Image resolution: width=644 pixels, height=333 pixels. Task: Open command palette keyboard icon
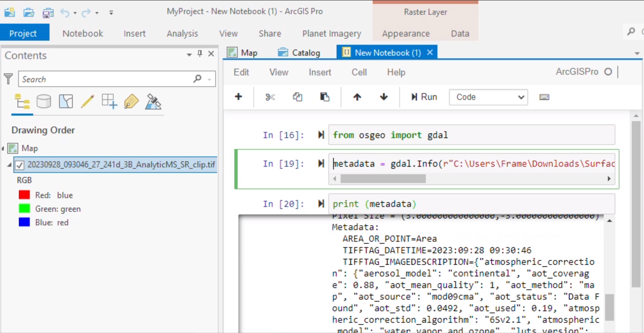pos(544,97)
